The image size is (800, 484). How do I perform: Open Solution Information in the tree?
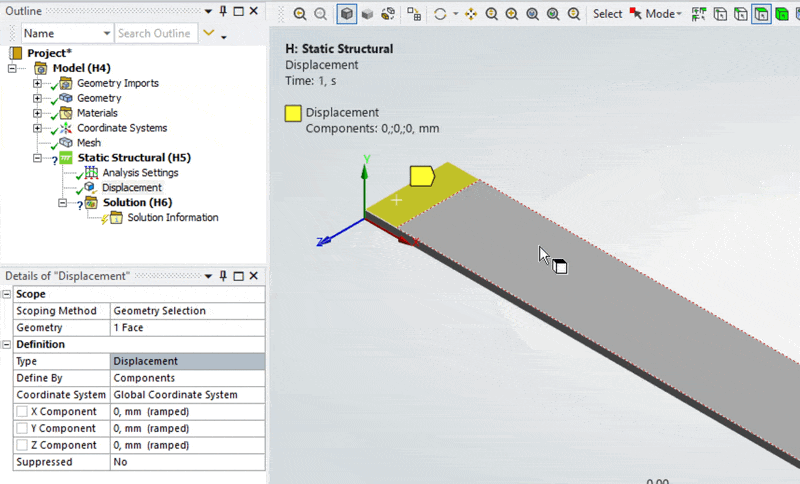(x=172, y=218)
